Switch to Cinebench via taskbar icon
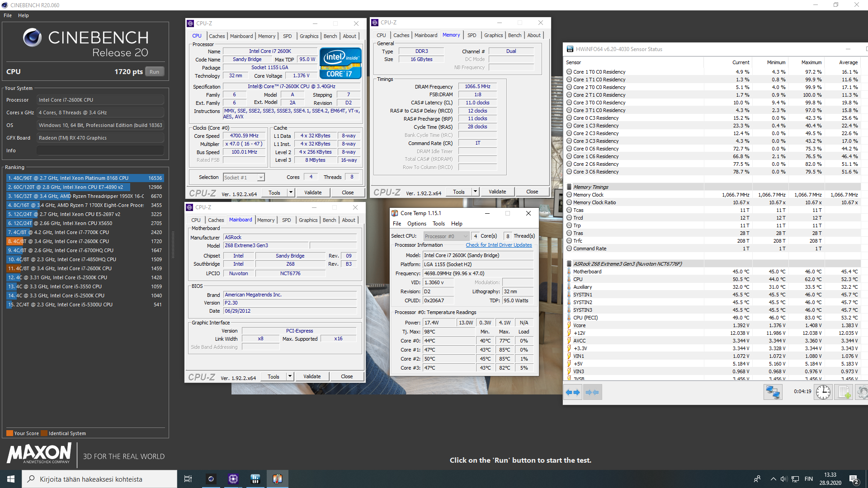 click(x=211, y=479)
